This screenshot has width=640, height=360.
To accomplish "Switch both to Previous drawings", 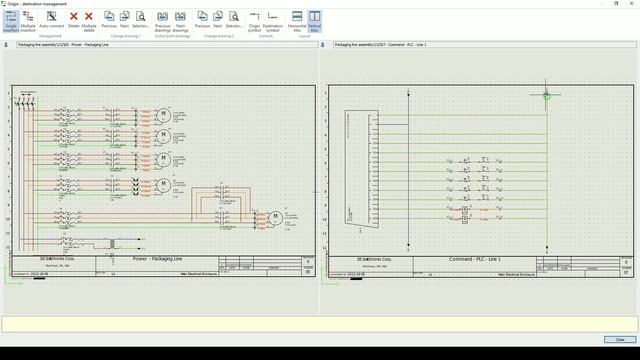I will [162, 21].
